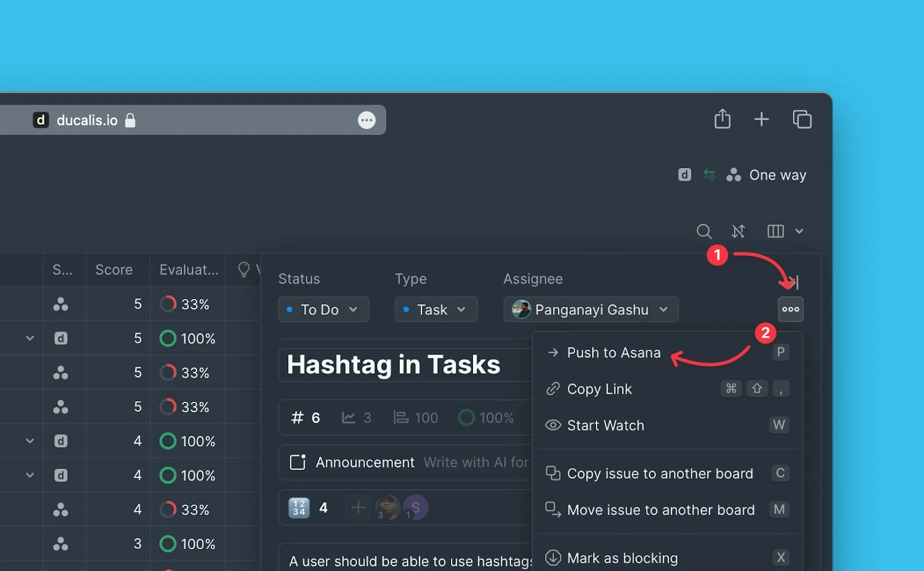Open the Task type dropdown
The height and width of the screenshot is (571, 924).
click(x=435, y=309)
